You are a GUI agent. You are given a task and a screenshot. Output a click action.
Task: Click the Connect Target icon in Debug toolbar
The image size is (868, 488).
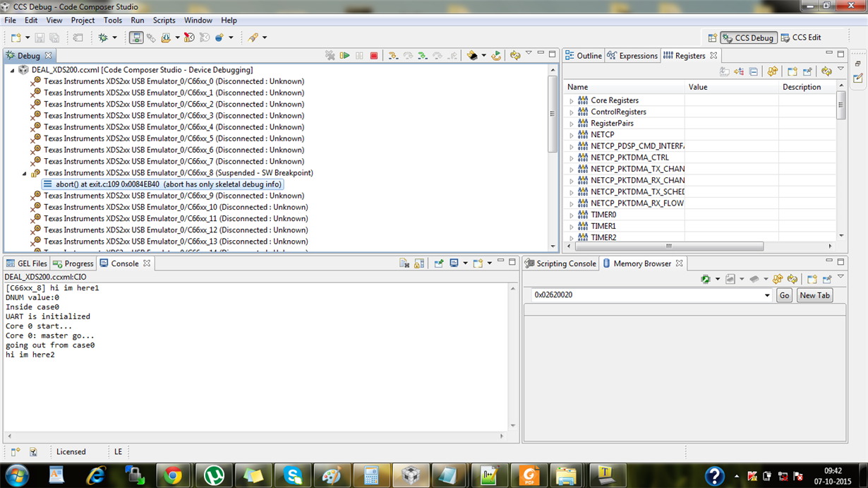pyautogui.click(x=136, y=37)
